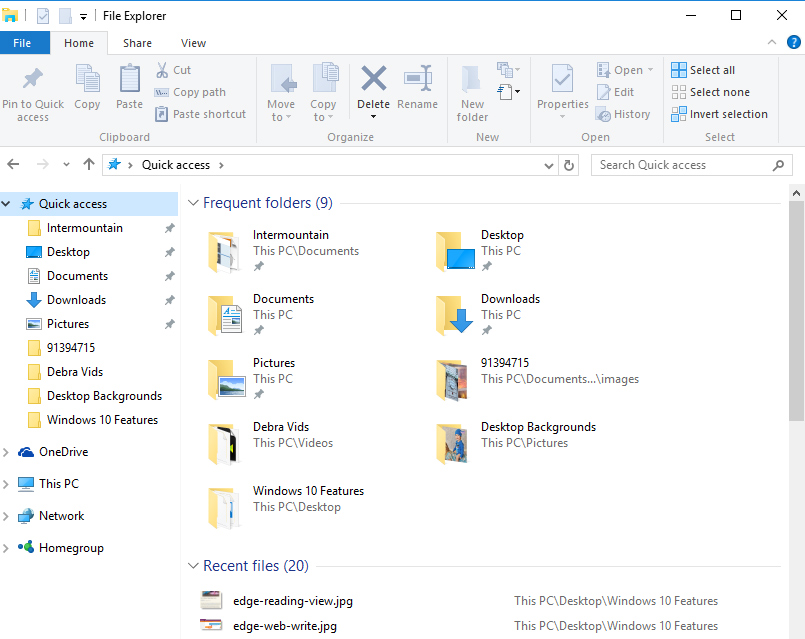805x639 pixels.
Task: Expand the Homegroup tree node
Action: pyautogui.click(x=6, y=548)
